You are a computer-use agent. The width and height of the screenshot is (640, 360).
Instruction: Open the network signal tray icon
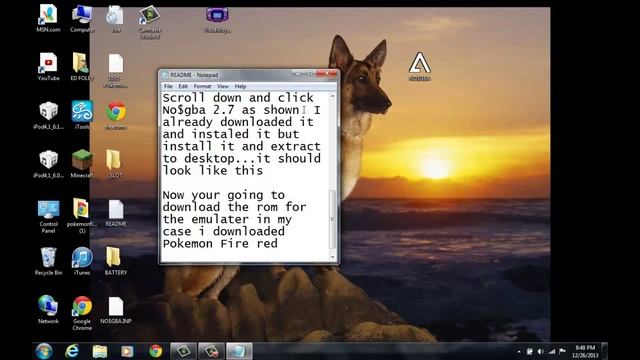[551, 351]
